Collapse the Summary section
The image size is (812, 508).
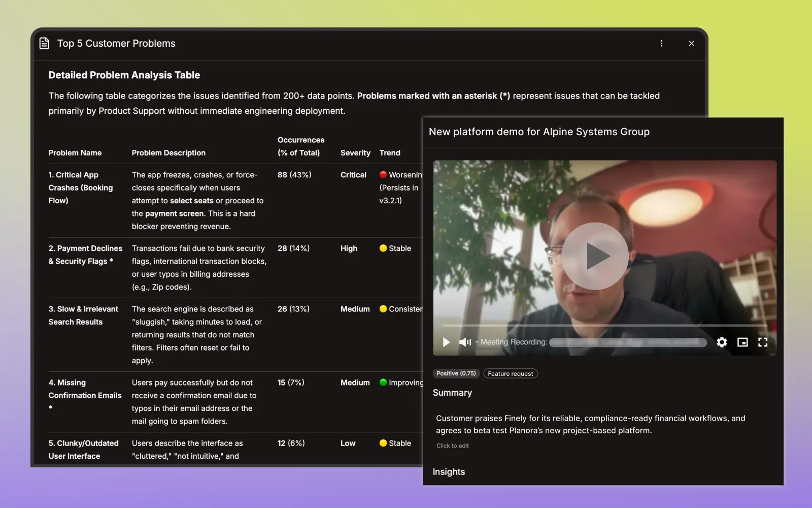tap(452, 392)
